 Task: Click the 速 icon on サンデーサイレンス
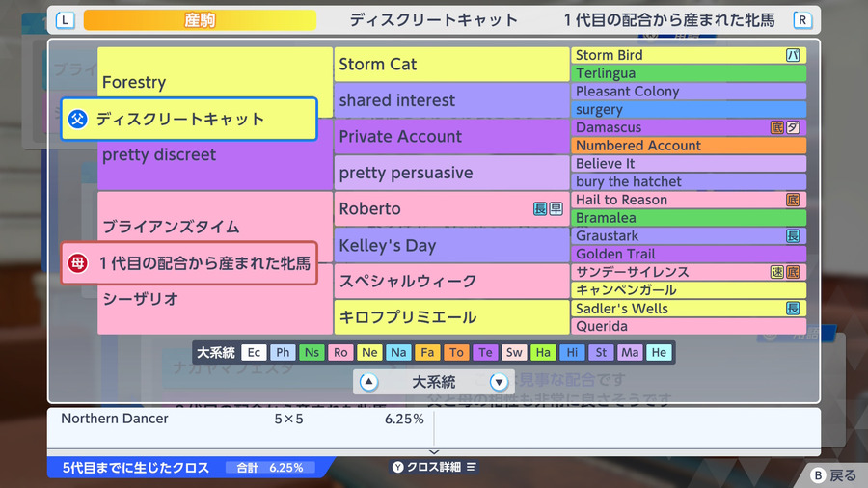pyautogui.click(x=777, y=272)
